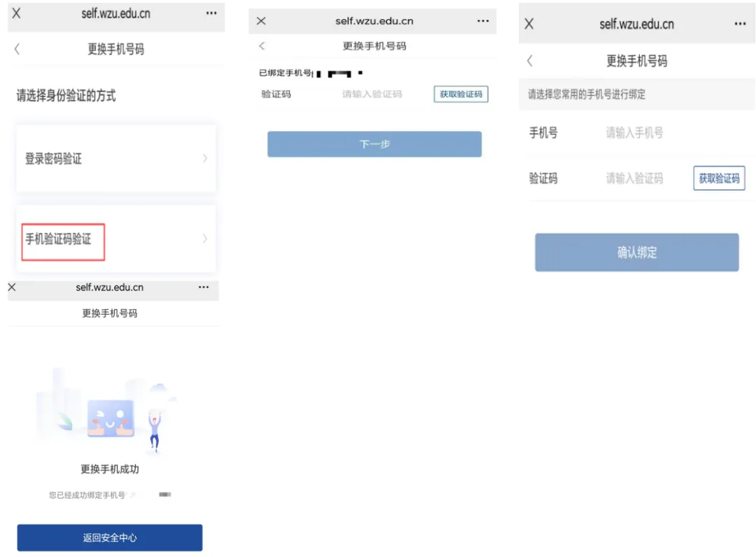Tap the 确认绑定 button
Screen dimensions: 756x557
tap(637, 253)
